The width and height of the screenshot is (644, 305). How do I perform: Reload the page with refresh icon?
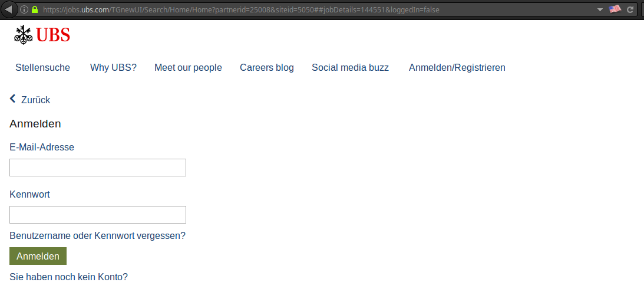(630, 9)
